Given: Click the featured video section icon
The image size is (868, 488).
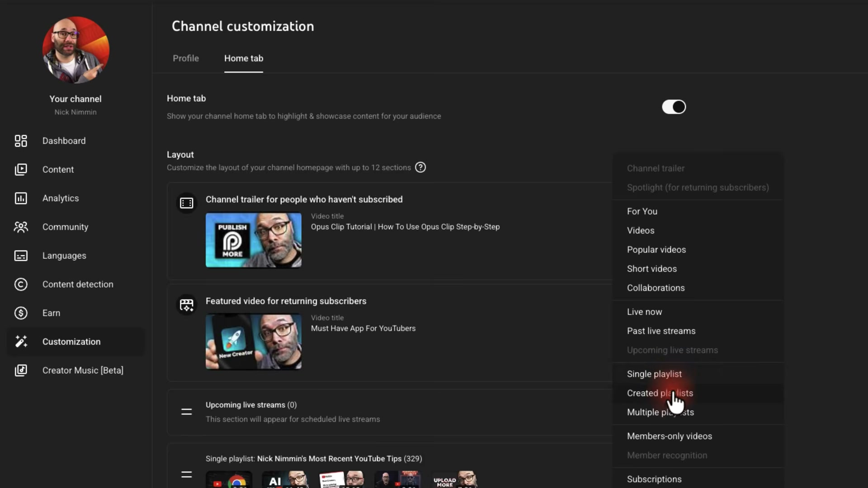Looking at the screenshot, I should (187, 305).
